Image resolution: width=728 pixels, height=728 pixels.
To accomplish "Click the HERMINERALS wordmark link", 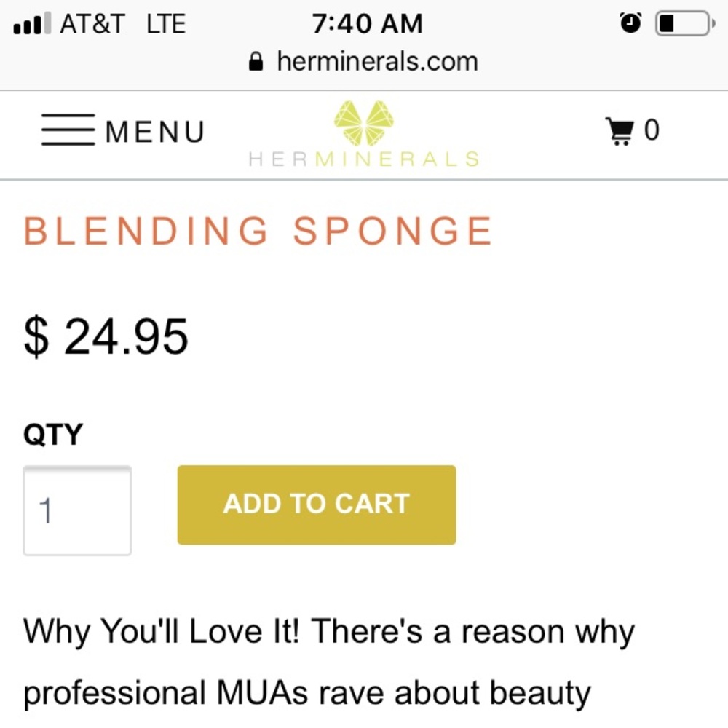I will pyautogui.click(x=363, y=159).
